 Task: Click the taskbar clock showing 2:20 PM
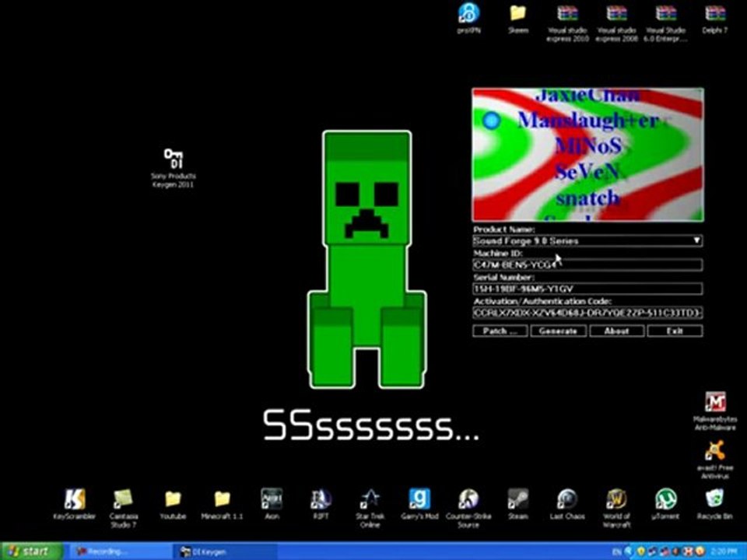[723, 551]
